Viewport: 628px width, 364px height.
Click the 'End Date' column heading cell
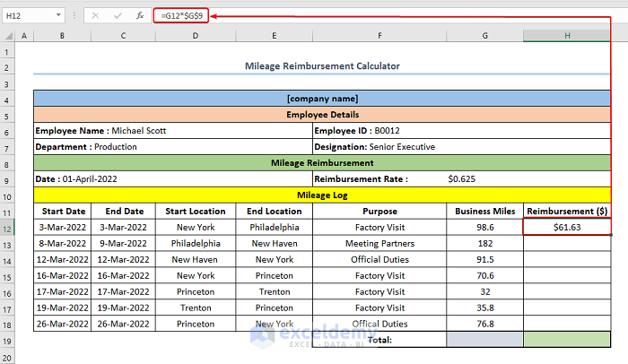(124, 211)
